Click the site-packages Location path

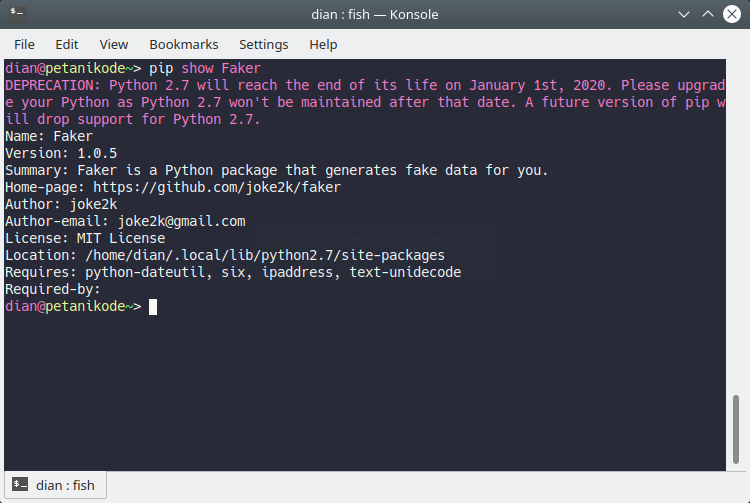tap(265, 255)
